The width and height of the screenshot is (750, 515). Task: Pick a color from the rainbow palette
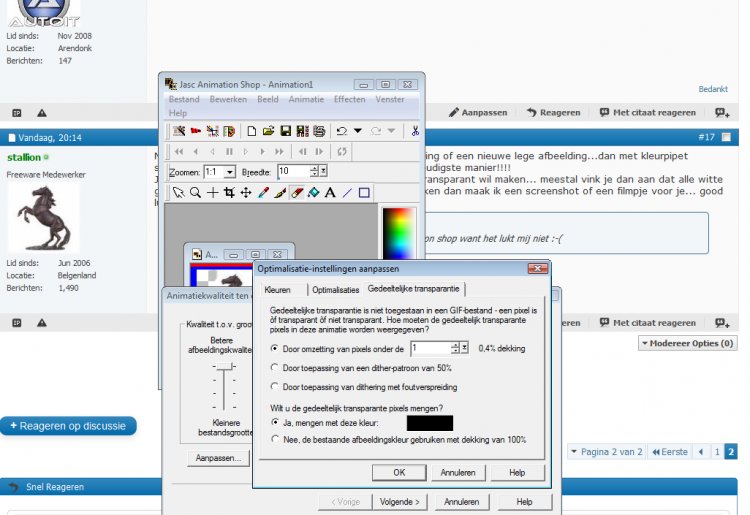tap(399, 232)
